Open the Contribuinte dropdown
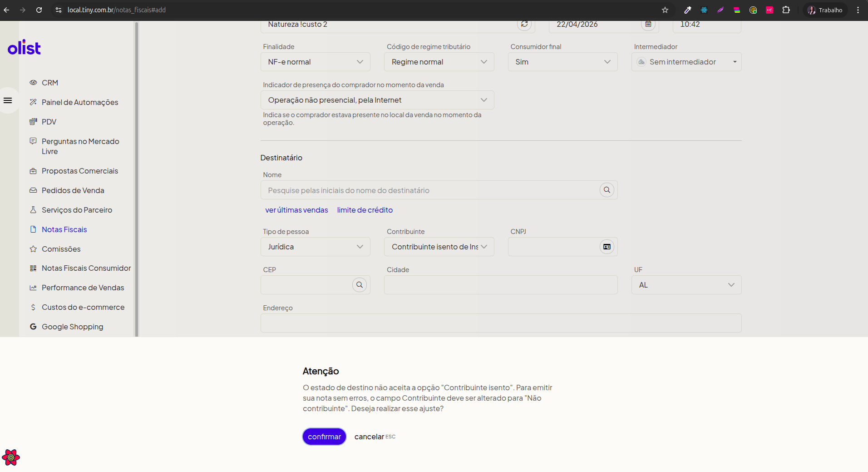The width and height of the screenshot is (868, 472). 439,247
